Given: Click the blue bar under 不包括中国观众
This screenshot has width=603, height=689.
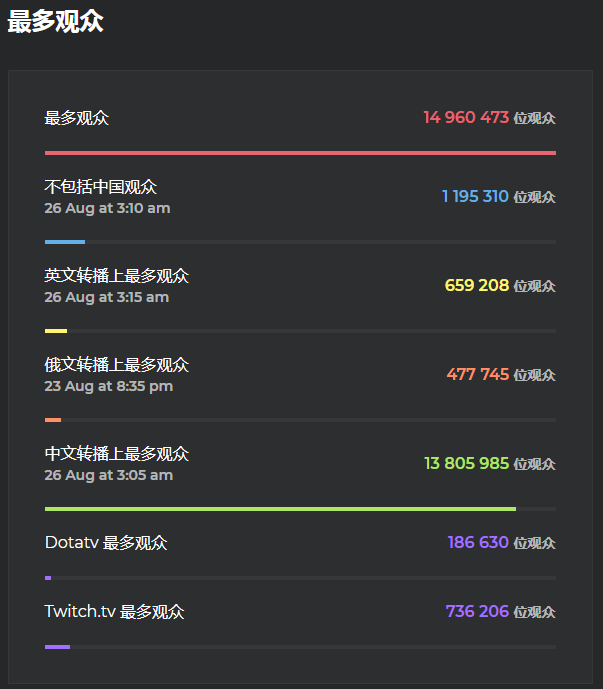Looking at the screenshot, I should pyautogui.click(x=65, y=242).
